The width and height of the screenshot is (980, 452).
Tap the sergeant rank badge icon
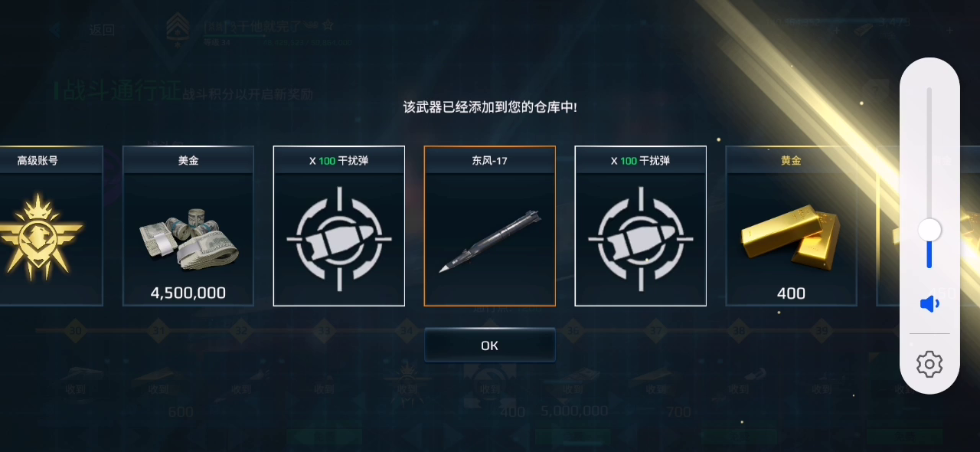(178, 29)
